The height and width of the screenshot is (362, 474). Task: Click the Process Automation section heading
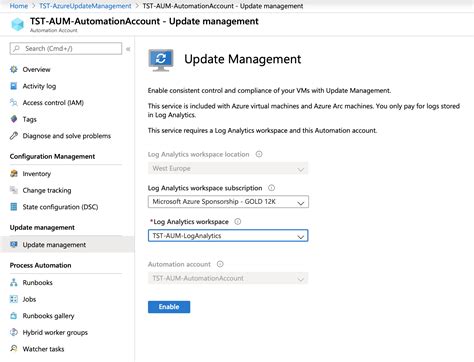click(x=40, y=265)
